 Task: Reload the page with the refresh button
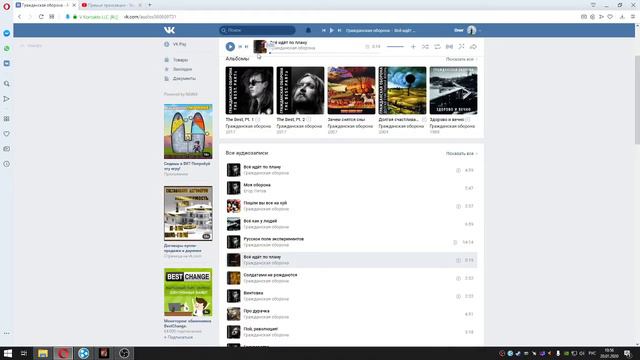tap(41, 17)
